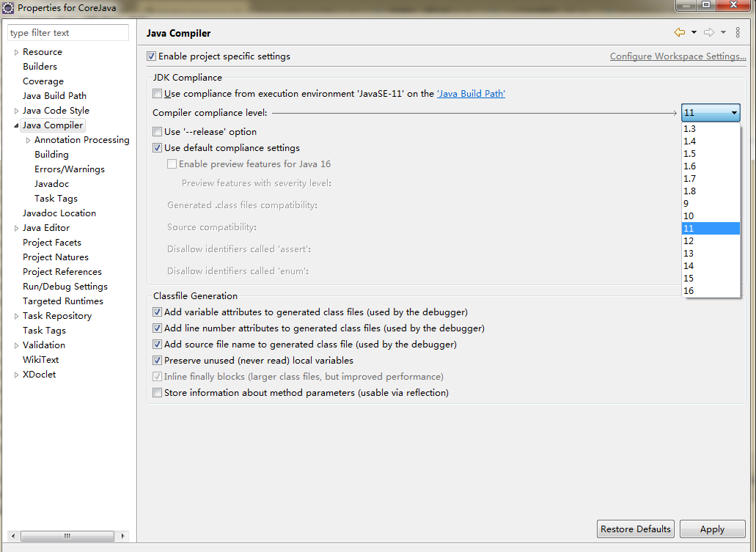756x552 pixels.
Task: Click the Eclipse icon in title bar
Action: tap(8, 7)
